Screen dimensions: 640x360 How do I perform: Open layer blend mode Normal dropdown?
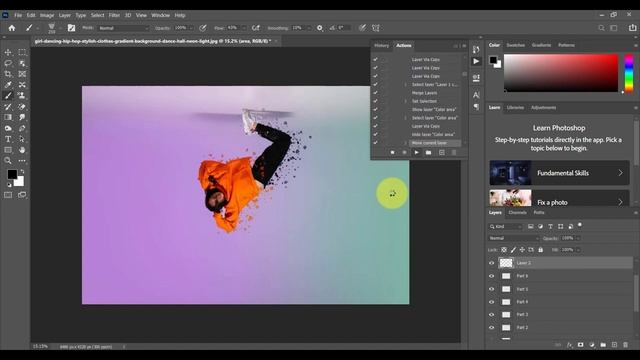click(x=513, y=238)
